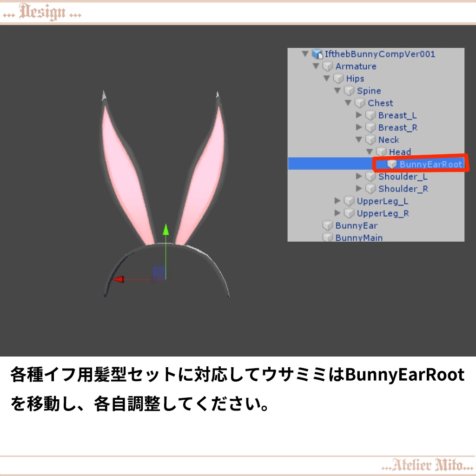The width and height of the screenshot is (476, 476).
Task: Collapse the IfthebBunnyCompVer001 root arrow
Action: point(305,54)
